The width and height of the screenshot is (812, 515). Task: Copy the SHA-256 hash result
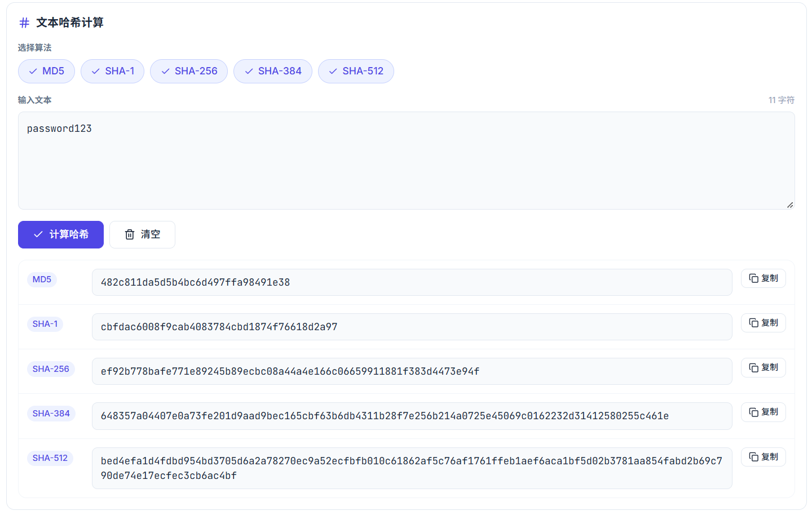pos(763,367)
